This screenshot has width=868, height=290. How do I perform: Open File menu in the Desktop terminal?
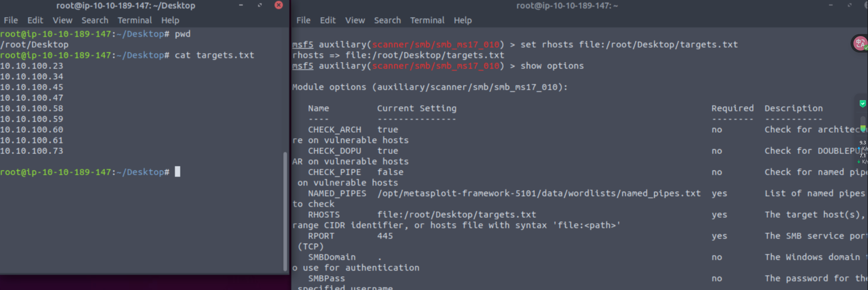[11, 20]
